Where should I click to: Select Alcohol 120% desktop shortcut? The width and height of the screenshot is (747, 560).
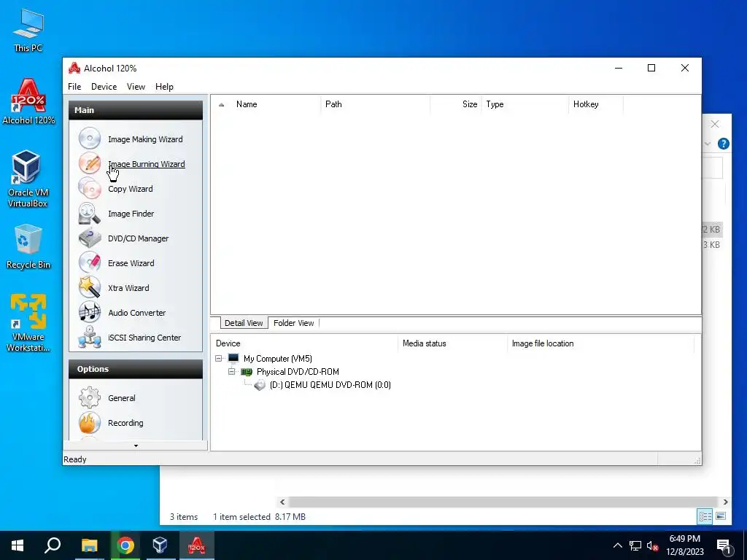pos(28,102)
